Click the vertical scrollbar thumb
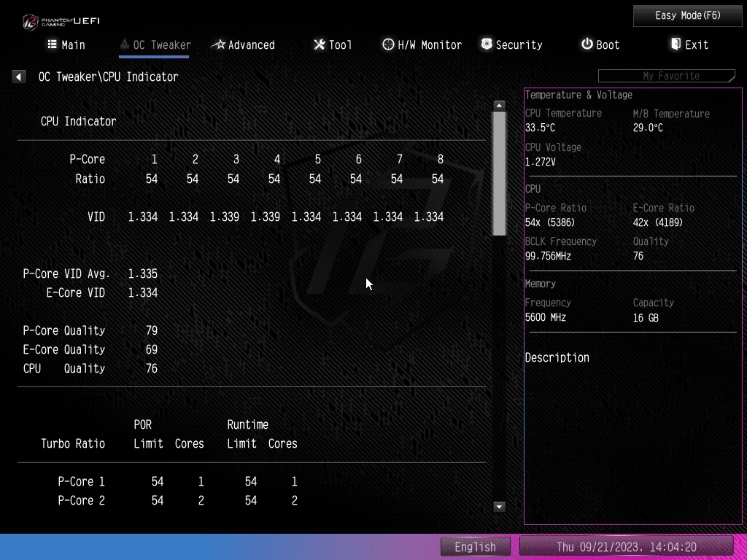The height and width of the screenshot is (560, 747). (x=499, y=173)
